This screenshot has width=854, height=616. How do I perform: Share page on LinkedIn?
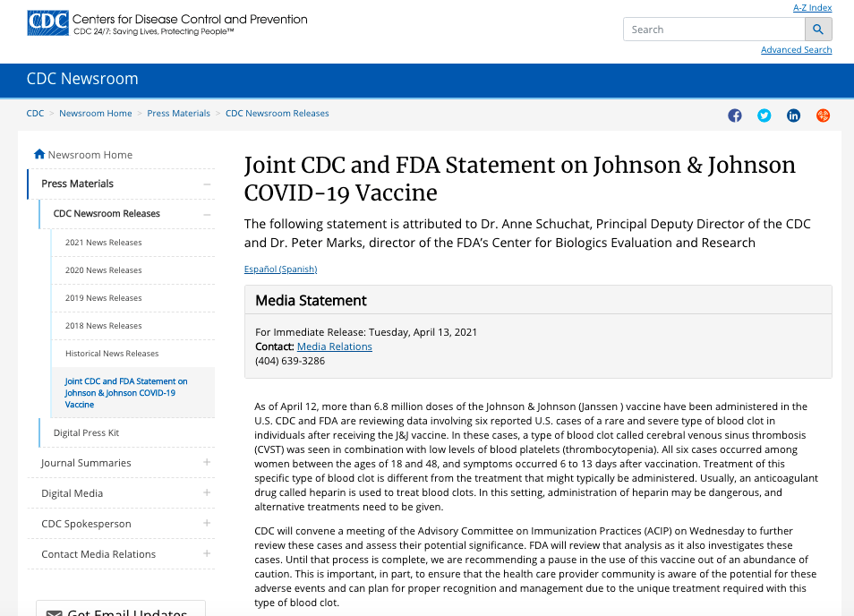793,115
